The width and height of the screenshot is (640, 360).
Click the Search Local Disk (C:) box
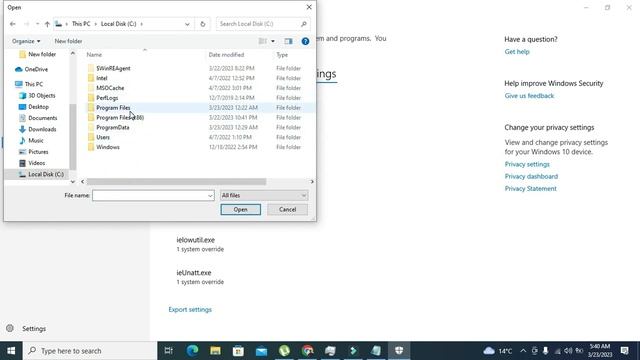258,24
